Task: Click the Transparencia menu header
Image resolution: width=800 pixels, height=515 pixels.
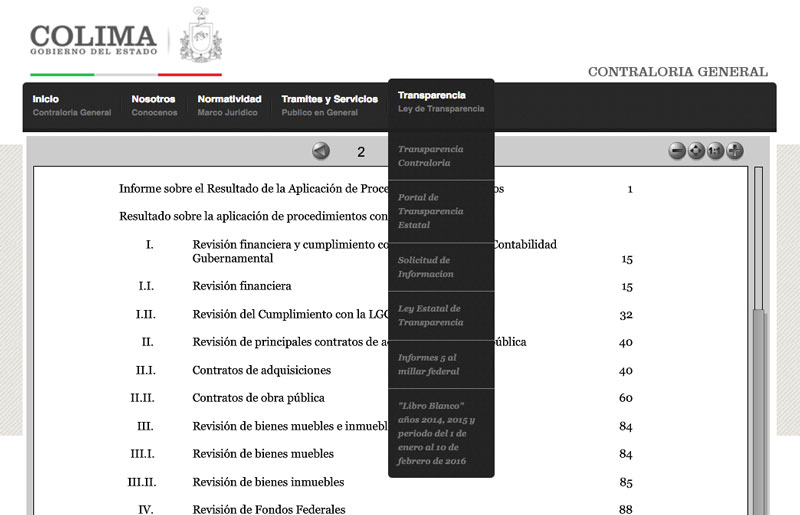Action: click(x=441, y=102)
